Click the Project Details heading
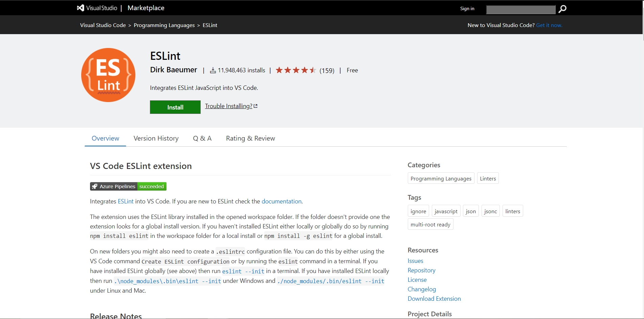644x319 pixels. 430,314
